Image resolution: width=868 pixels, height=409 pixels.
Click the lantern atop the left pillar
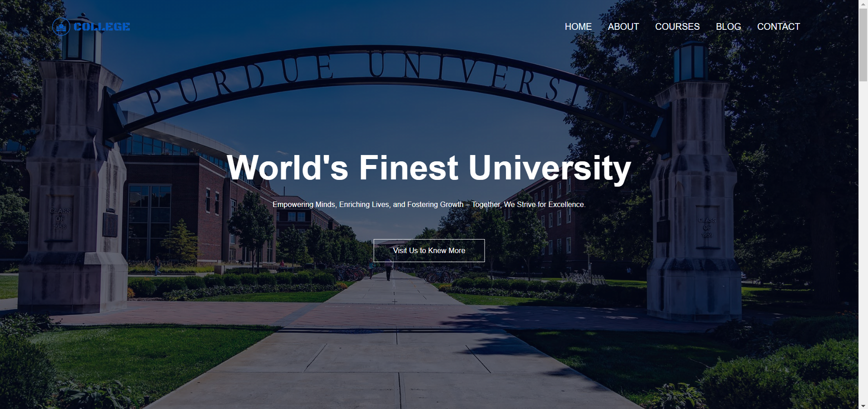[x=81, y=43]
